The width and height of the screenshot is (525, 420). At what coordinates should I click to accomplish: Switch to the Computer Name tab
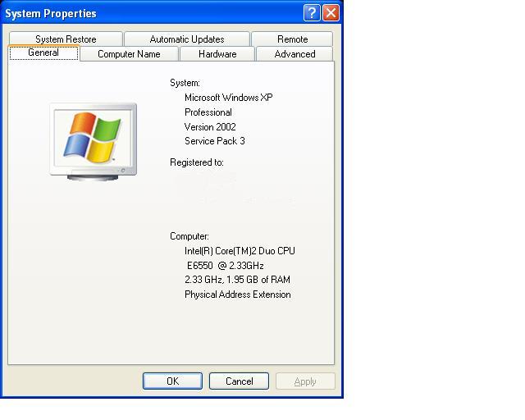click(129, 54)
